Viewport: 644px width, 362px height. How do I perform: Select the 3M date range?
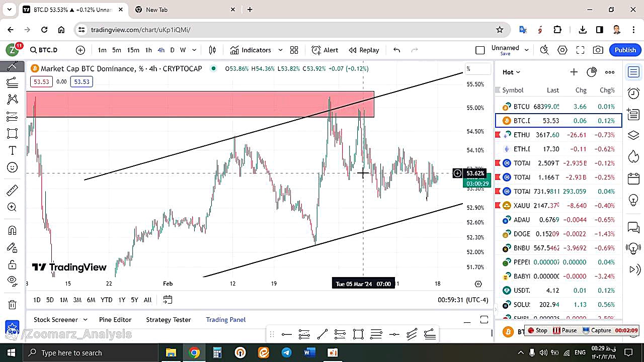[x=77, y=300]
